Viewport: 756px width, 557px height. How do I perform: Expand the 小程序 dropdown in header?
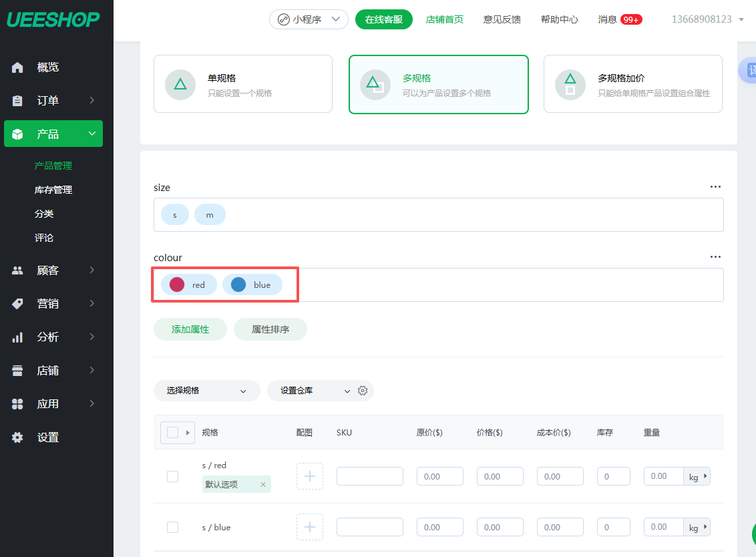tap(309, 19)
